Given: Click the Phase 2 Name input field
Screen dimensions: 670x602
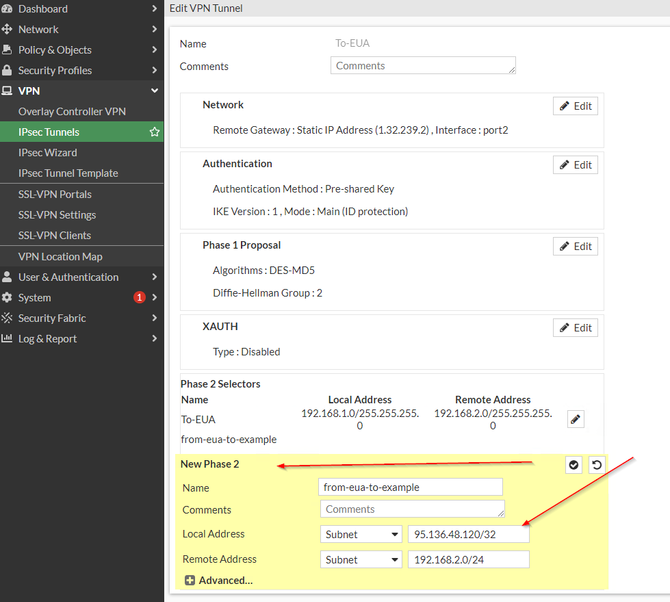Looking at the screenshot, I should click(410, 487).
